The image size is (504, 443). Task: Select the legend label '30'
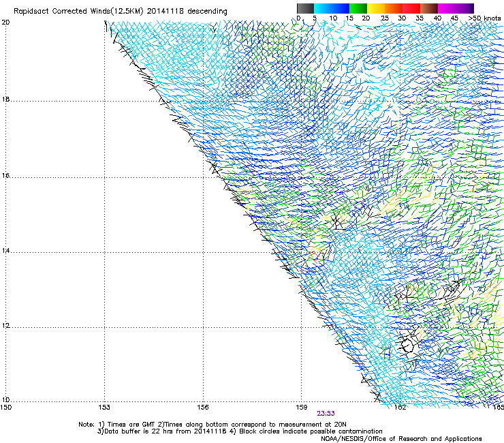coord(402,18)
